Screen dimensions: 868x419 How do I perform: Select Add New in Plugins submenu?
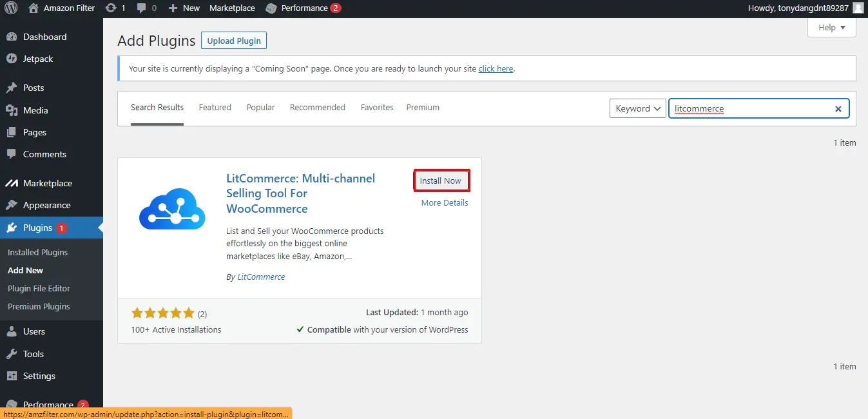pyautogui.click(x=25, y=270)
